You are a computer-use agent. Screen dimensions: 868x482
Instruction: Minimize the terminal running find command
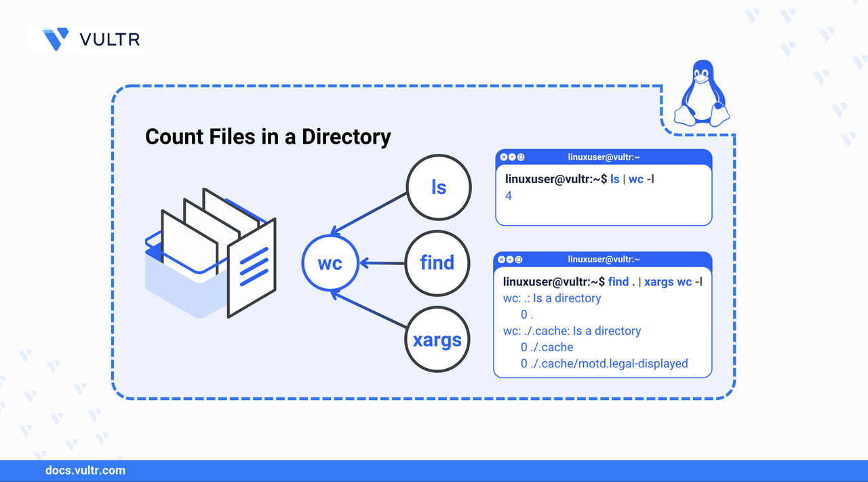(510, 260)
